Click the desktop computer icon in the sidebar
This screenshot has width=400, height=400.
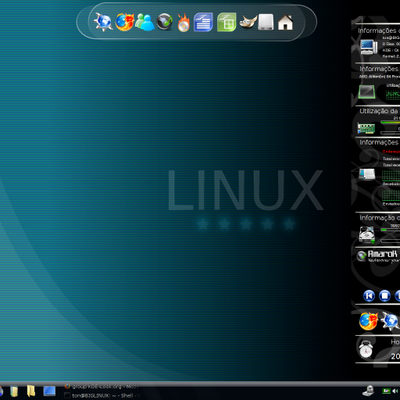point(369,47)
